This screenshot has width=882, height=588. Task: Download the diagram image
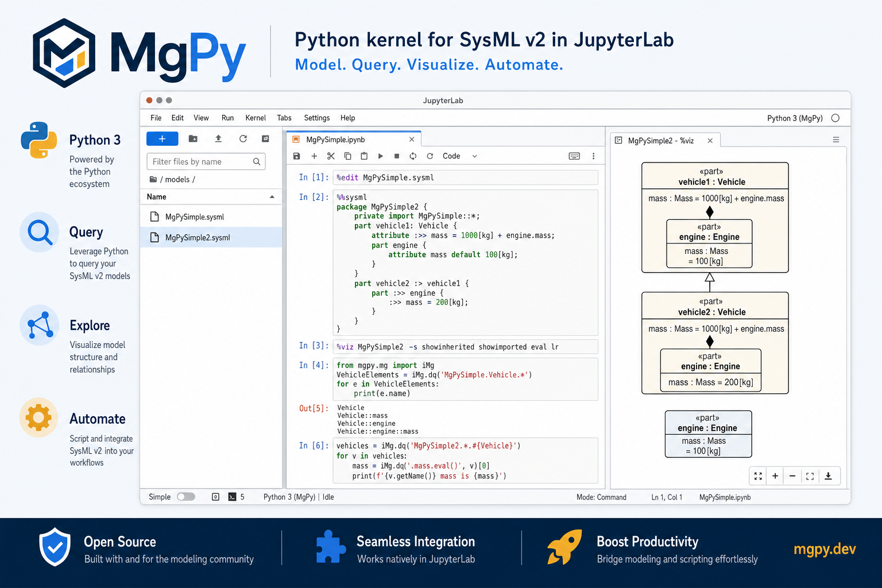point(828,476)
